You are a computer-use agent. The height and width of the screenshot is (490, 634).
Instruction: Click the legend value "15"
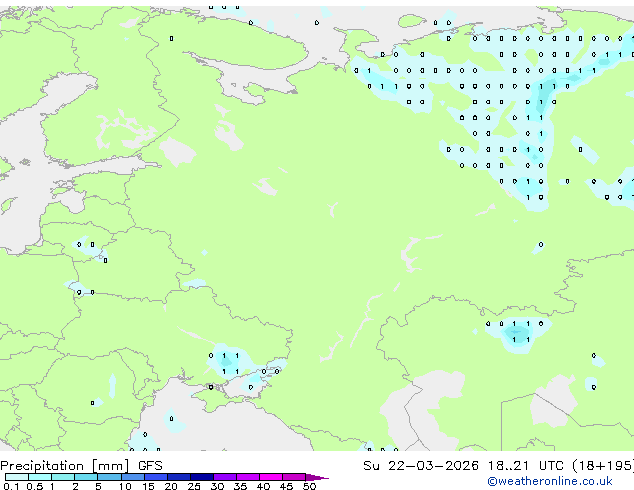coord(148,486)
